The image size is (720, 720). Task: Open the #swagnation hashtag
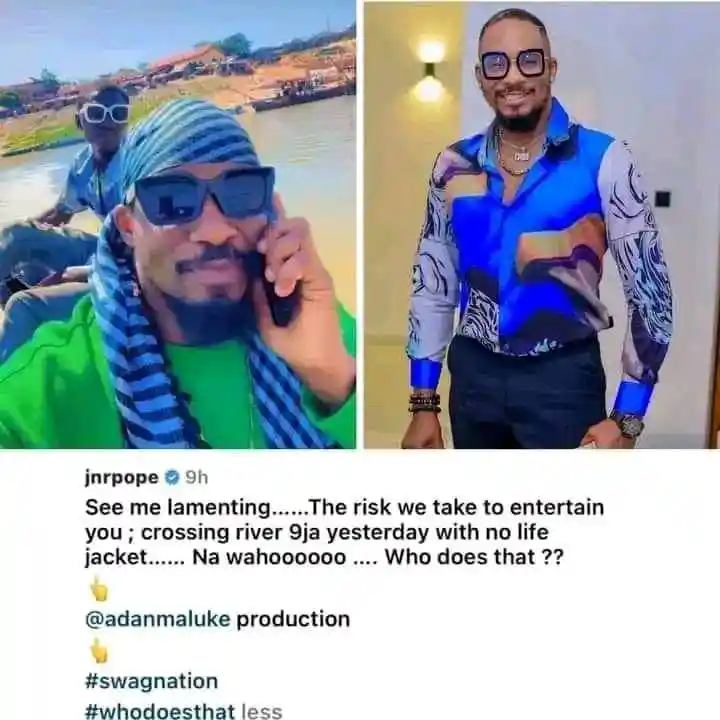pyautogui.click(x=151, y=681)
